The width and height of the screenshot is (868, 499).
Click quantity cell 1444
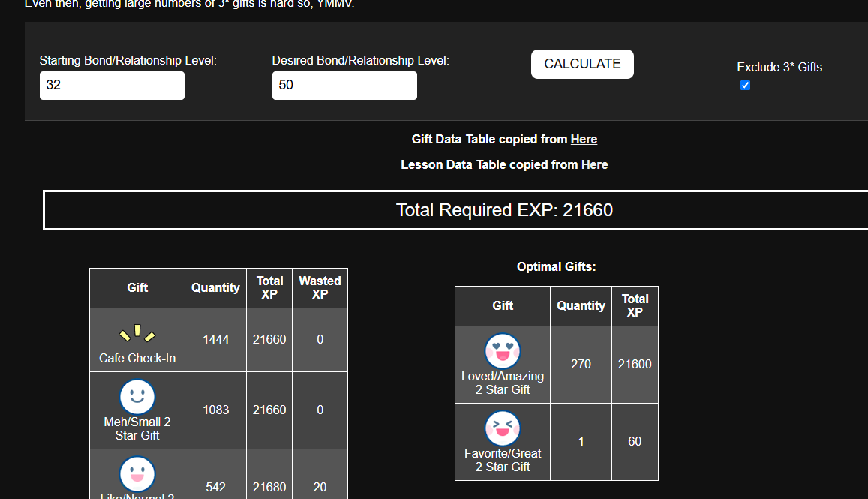point(216,339)
